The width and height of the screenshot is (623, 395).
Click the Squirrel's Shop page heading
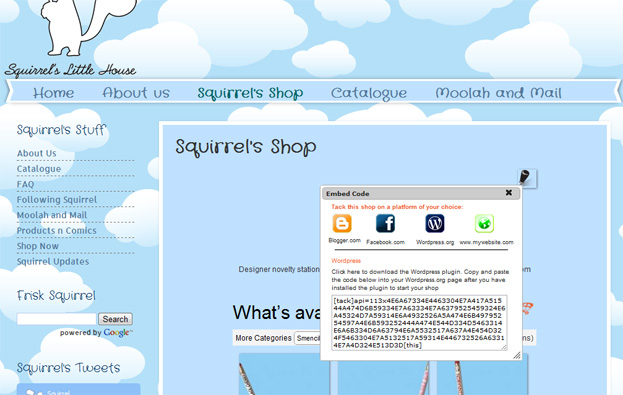pos(246,147)
